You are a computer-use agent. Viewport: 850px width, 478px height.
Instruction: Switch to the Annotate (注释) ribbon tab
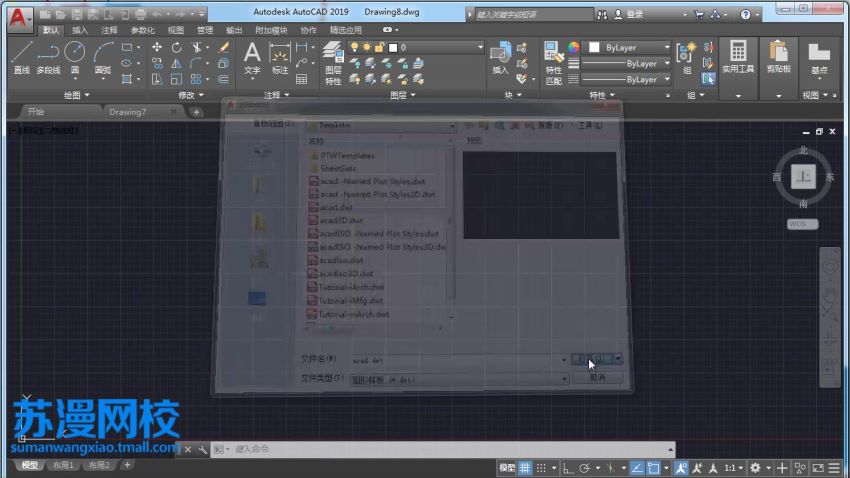[x=109, y=30]
